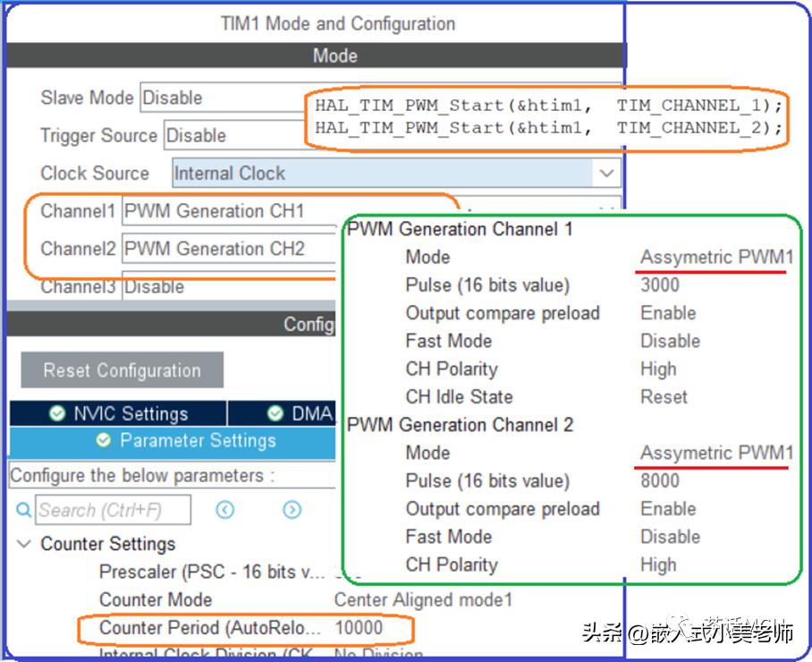Click the search magnifier icon
This screenshot has width=812, height=662.
24,511
